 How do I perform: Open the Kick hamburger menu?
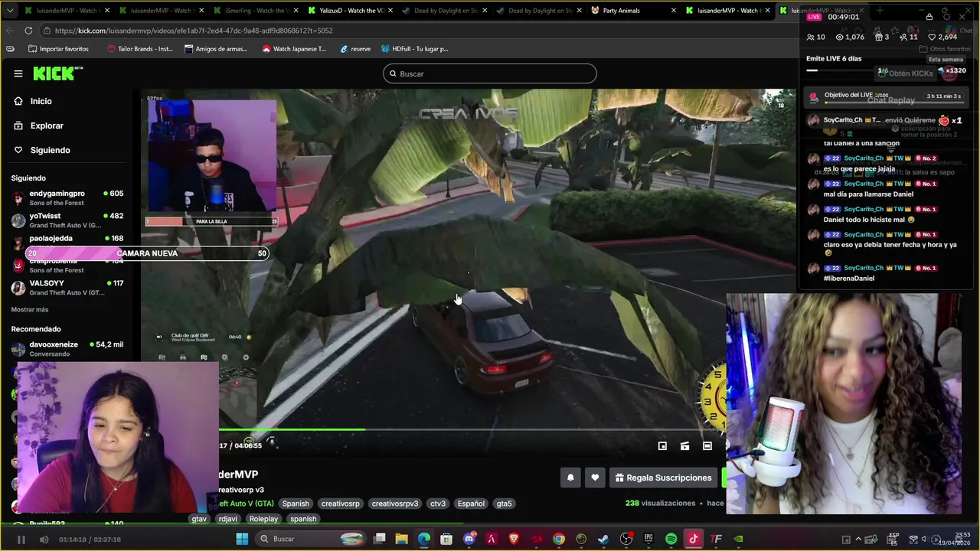pos(18,73)
